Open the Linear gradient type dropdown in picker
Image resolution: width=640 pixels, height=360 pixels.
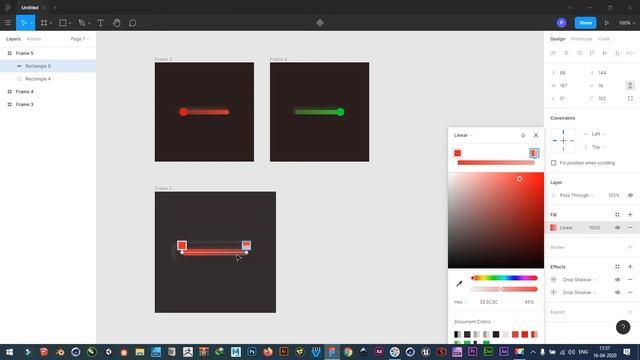pos(463,135)
